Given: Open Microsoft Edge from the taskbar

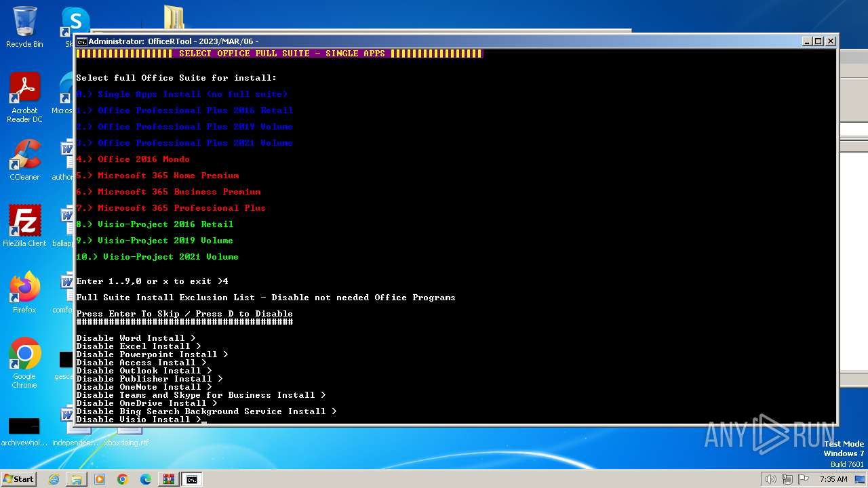Looking at the screenshot, I should [x=146, y=479].
